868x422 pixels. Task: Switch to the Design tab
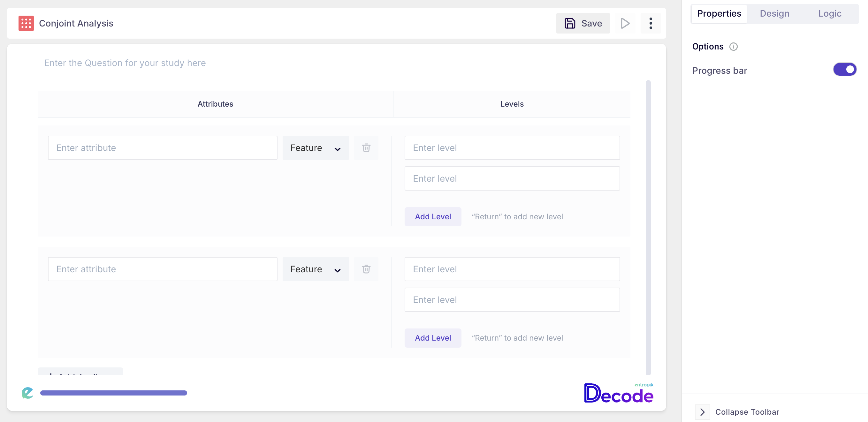774,13
